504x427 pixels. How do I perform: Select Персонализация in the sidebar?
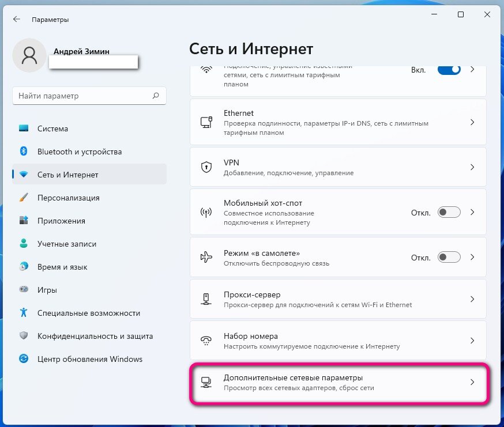click(89, 198)
